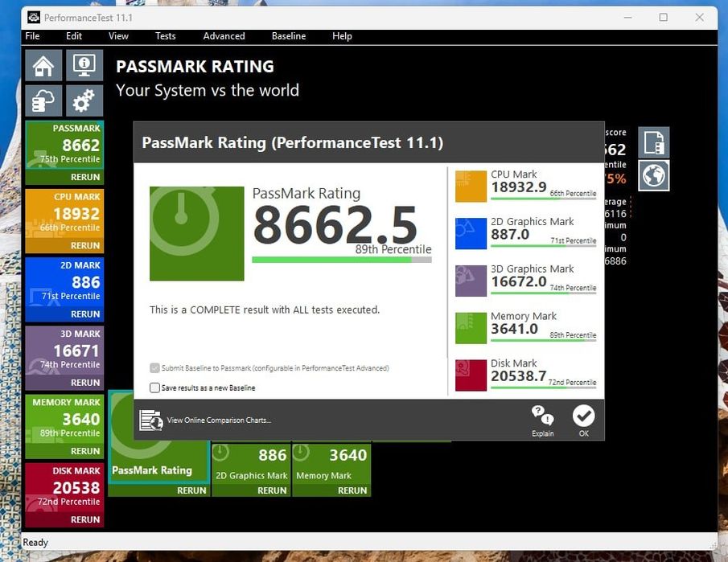
Task: Click the bottom tile 2D Graphics Mark 886
Action: (x=251, y=463)
